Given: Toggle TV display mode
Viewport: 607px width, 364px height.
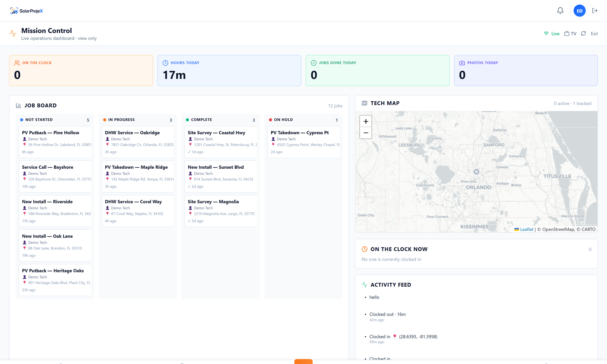Looking at the screenshot, I should (570, 34).
